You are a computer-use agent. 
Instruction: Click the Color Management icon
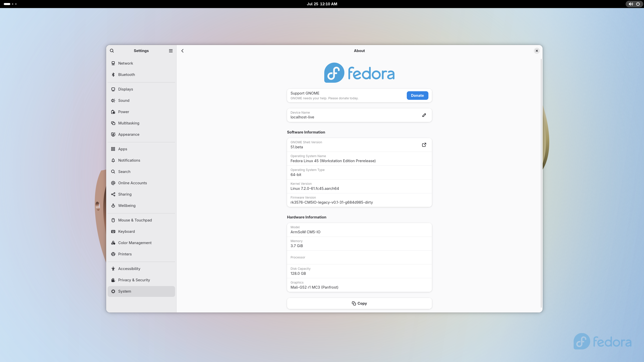coord(113,243)
